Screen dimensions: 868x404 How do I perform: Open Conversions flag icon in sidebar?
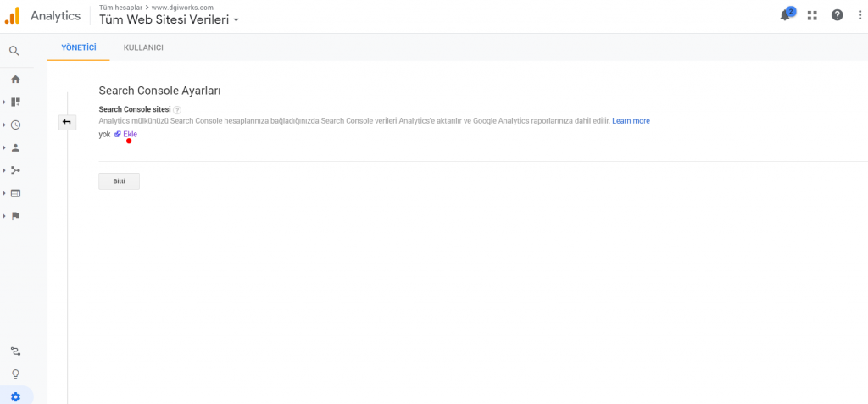tap(15, 216)
